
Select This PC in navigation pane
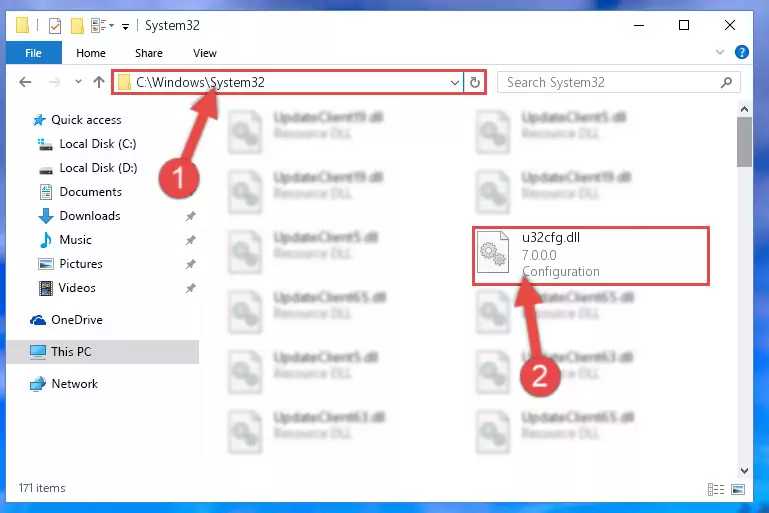[103, 352]
